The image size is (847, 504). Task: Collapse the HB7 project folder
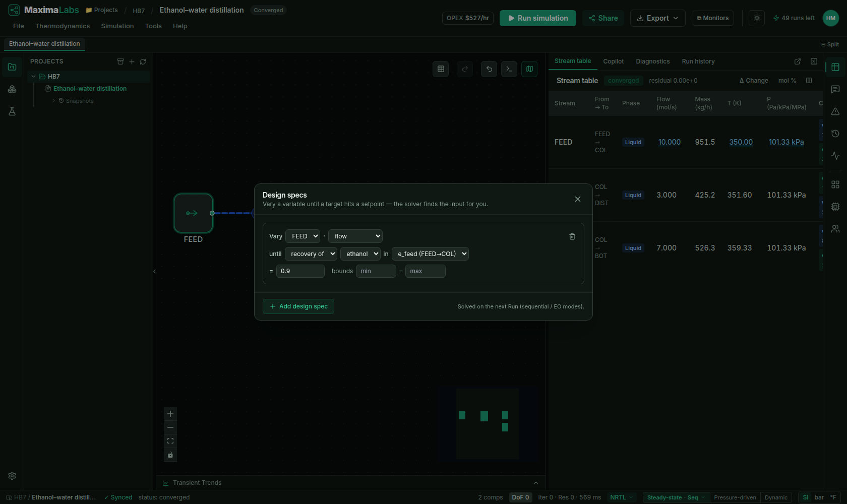[34, 77]
